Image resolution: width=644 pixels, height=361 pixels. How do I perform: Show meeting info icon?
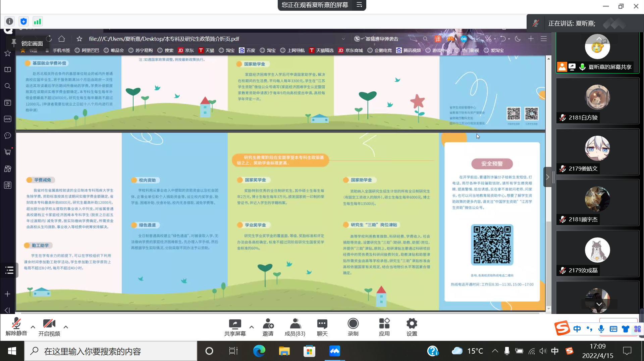click(x=10, y=21)
